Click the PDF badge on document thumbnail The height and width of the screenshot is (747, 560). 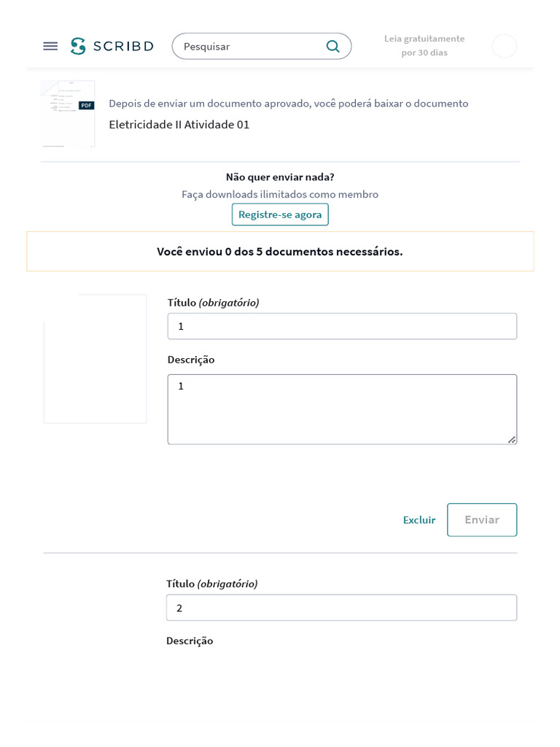point(87,105)
